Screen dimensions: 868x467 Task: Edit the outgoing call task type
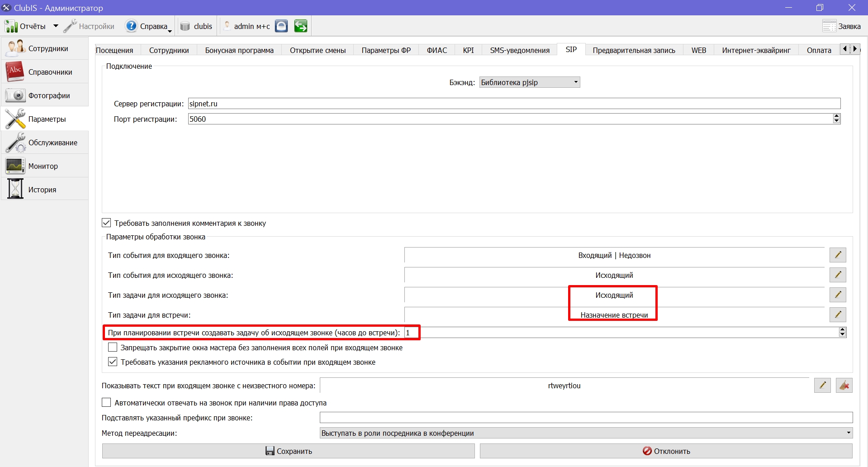coord(838,295)
